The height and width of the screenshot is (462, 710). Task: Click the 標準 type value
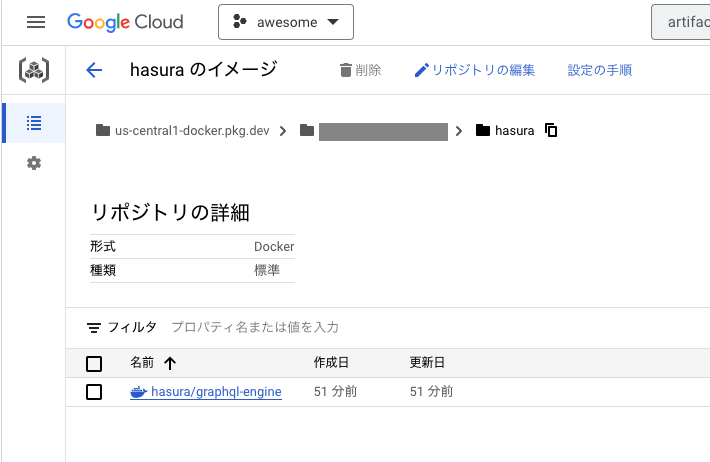[x=267, y=271]
